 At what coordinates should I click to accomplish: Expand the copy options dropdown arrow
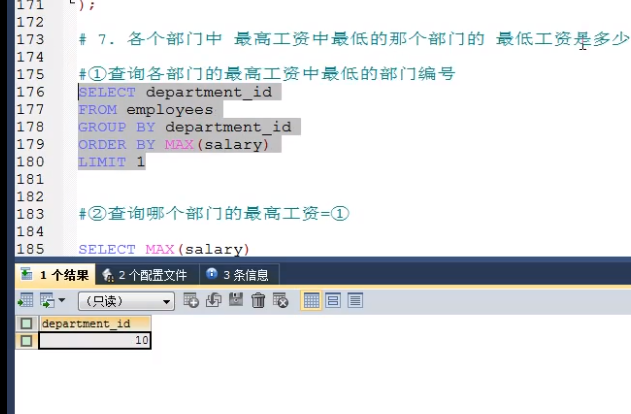62,300
